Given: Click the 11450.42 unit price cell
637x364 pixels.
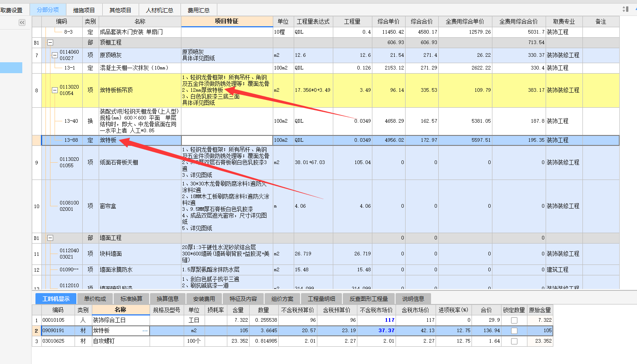Looking at the screenshot, I should coord(388,32).
